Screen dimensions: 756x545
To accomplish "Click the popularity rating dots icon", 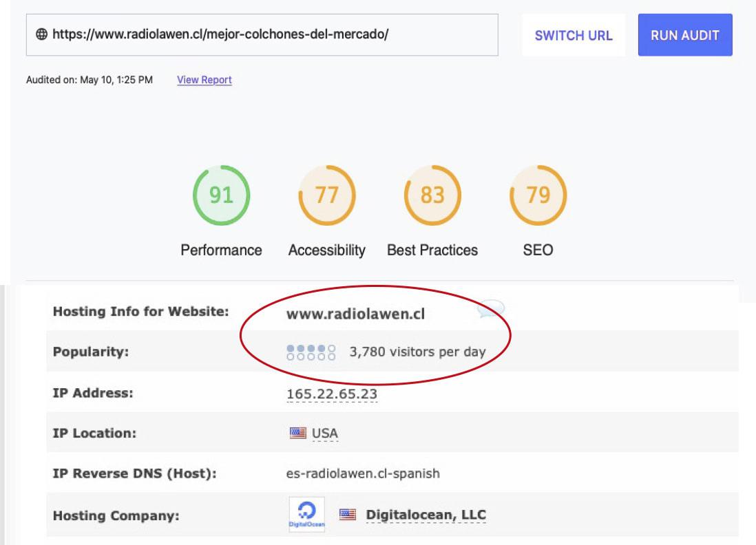I will point(311,352).
